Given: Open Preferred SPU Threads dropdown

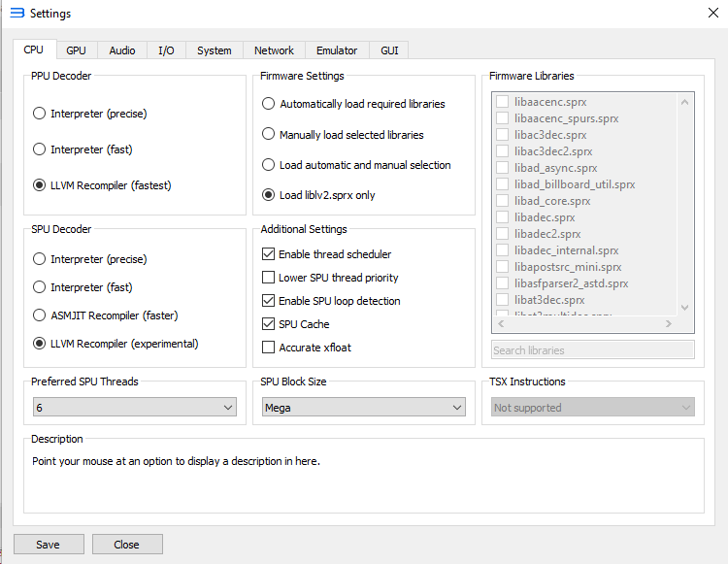Looking at the screenshot, I should tap(134, 408).
